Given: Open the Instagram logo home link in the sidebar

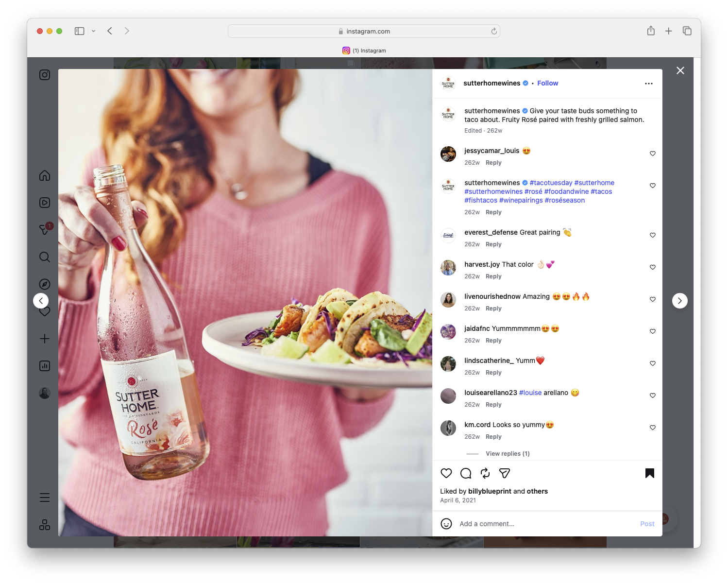Looking at the screenshot, I should 45,75.
